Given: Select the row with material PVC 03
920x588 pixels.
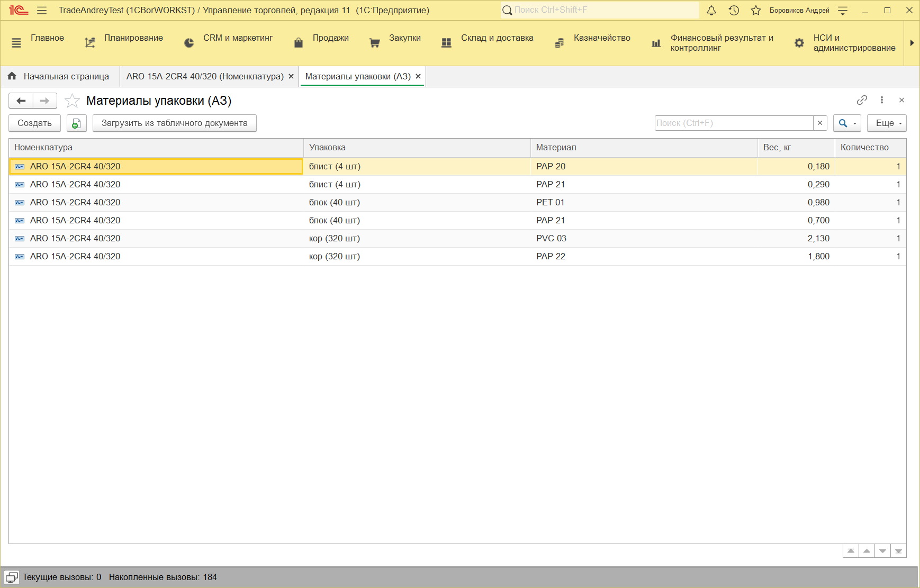Looking at the screenshot, I should [551, 239].
